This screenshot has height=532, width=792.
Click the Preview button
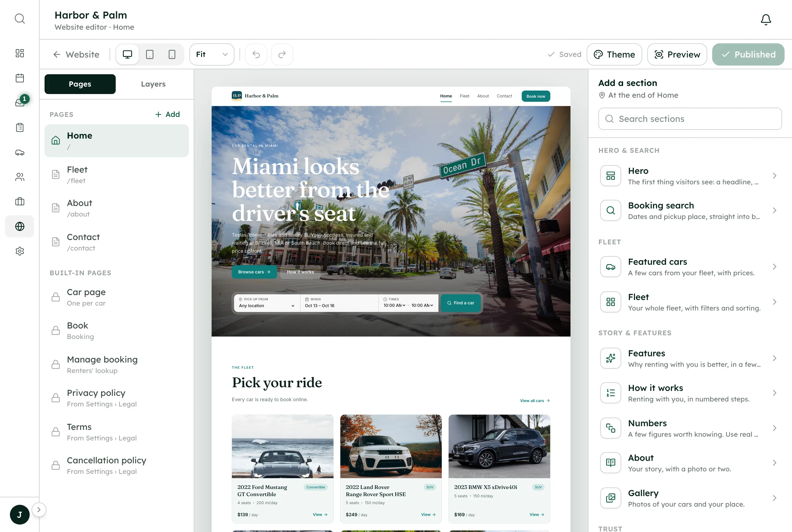point(677,54)
